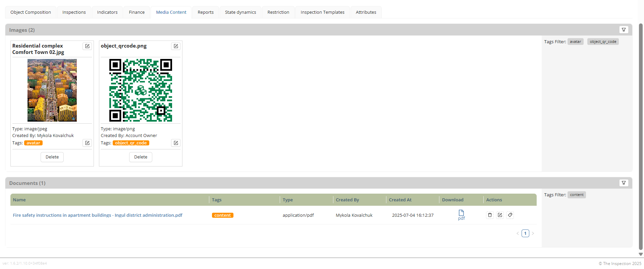The width and height of the screenshot is (644, 269).
Task: Open the QR code image thumbnail
Action: coord(141,90)
